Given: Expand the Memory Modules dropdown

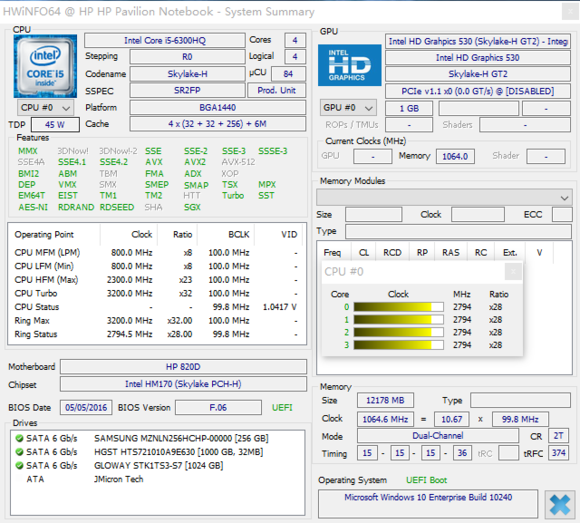Looking at the screenshot, I should pyautogui.click(x=444, y=198).
